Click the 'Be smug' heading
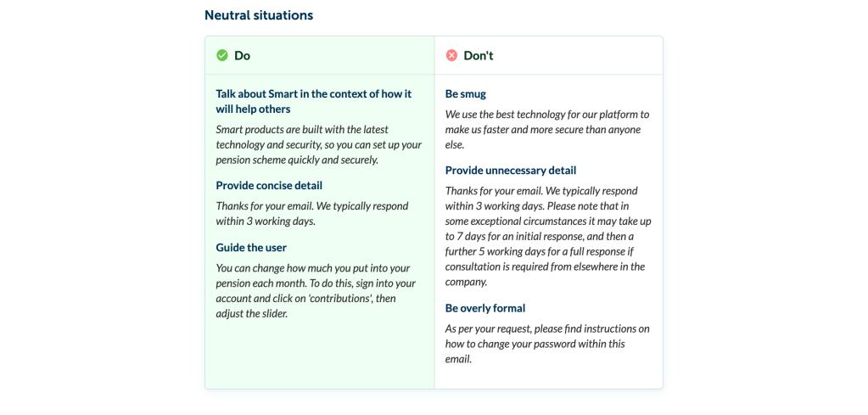 click(466, 93)
